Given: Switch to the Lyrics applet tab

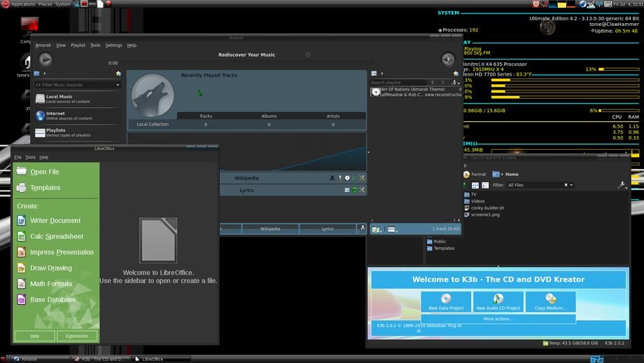Looking at the screenshot, I should coord(327,228).
